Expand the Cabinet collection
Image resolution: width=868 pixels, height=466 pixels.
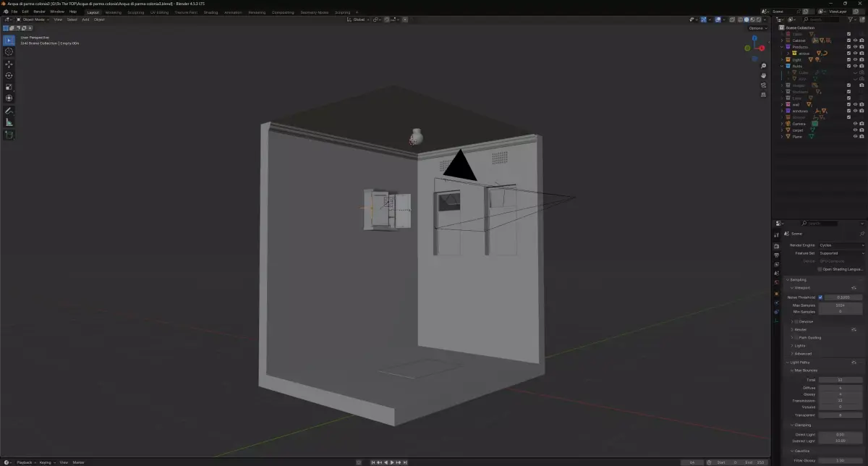[x=782, y=41]
